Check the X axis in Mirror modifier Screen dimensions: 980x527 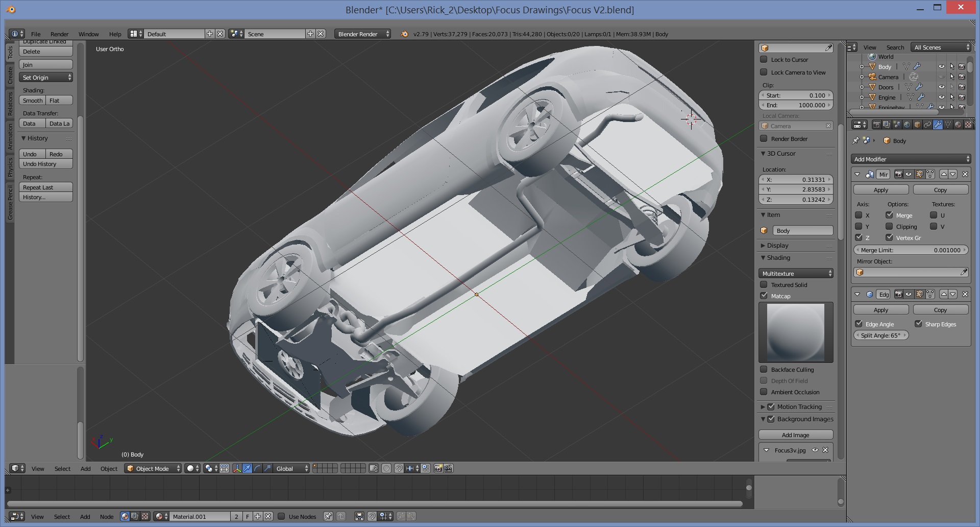pyautogui.click(x=859, y=215)
